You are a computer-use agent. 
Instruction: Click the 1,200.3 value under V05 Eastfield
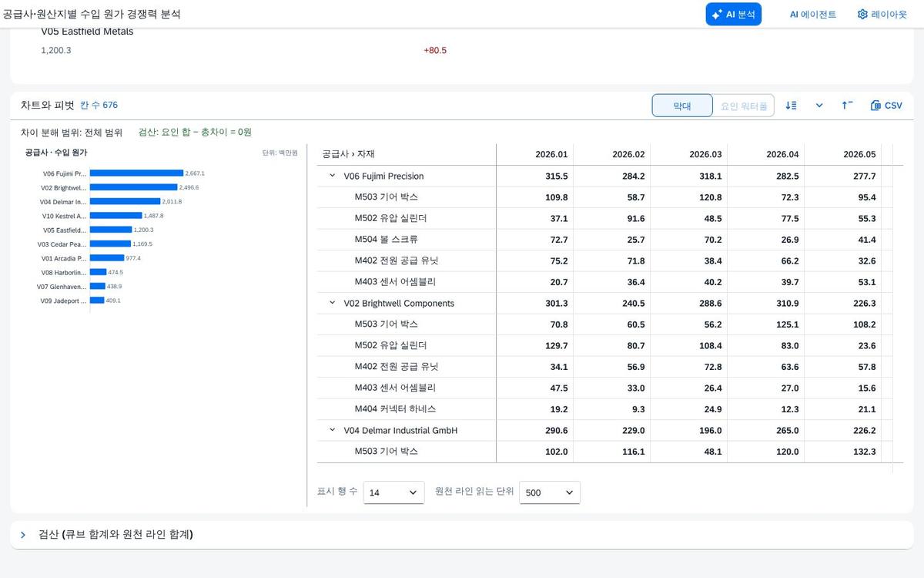pos(56,50)
